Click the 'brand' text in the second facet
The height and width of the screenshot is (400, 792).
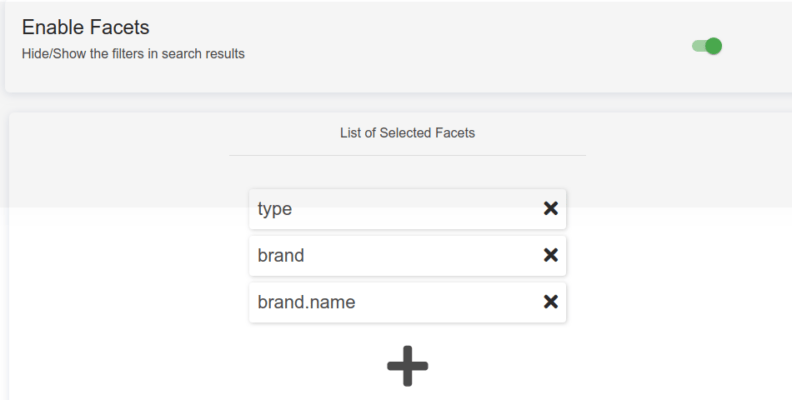click(281, 256)
